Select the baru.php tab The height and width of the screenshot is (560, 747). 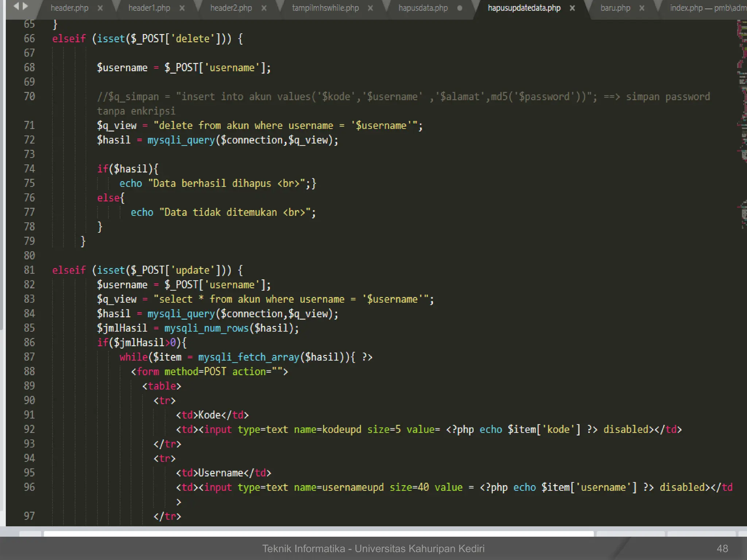pos(615,8)
